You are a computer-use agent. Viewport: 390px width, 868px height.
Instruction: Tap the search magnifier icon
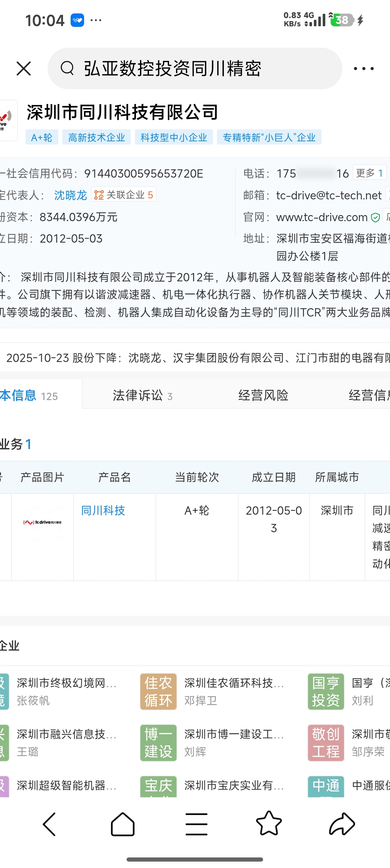67,68
